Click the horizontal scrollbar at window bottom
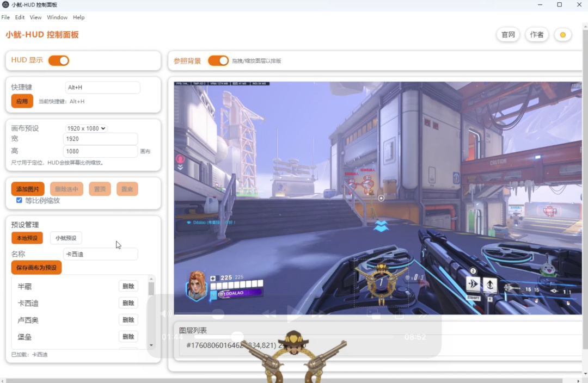Viewport: 588px width, 383px height. [284, 380]
